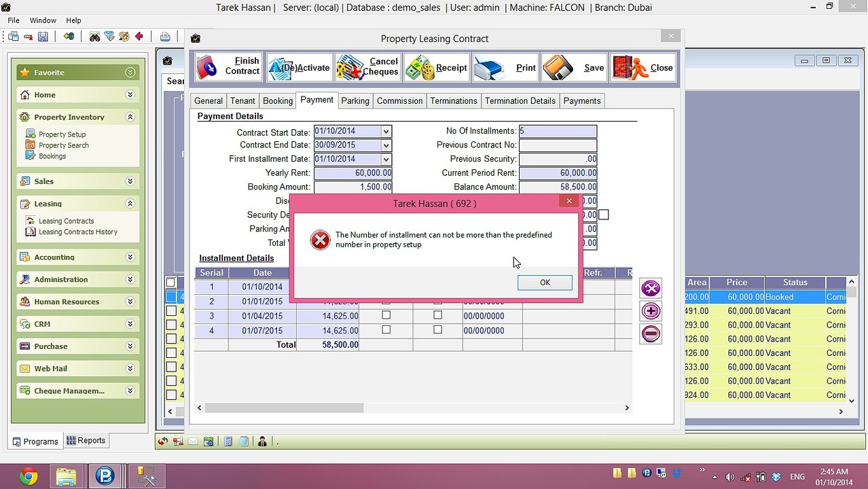Print the leasing contract
Image resolution: width=868 pixels, height=489 pixels.
pos(505,67)
